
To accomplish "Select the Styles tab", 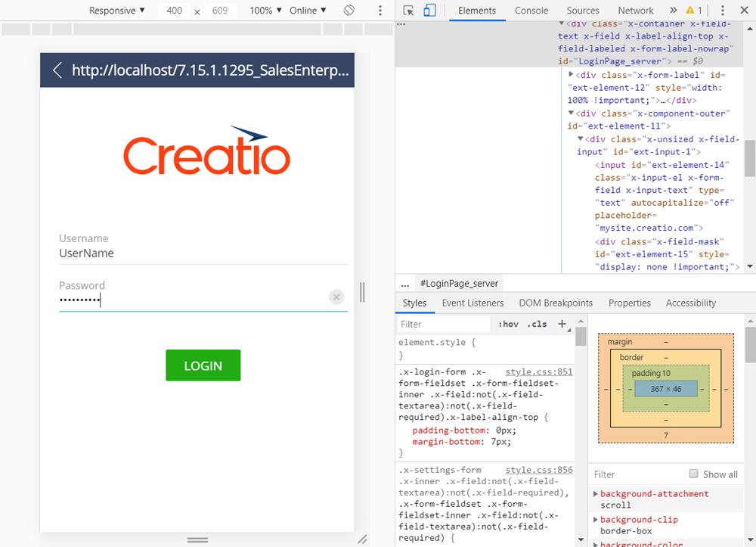I will [x=414, y=303].
